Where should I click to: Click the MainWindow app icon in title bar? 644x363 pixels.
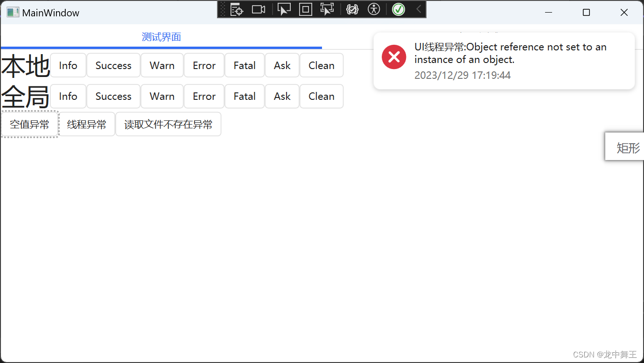[13, 13]
